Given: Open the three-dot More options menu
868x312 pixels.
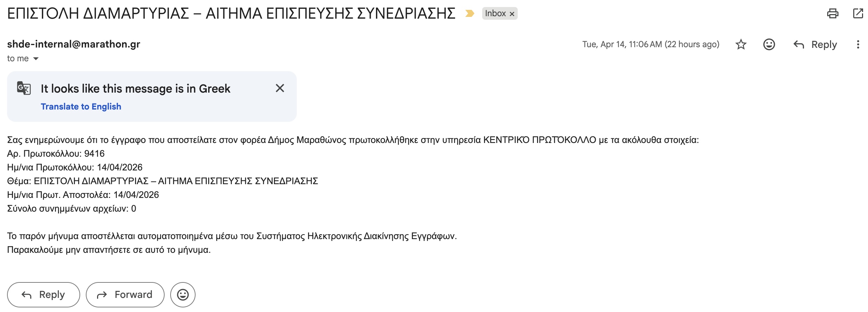Looking at the screenshot, I should click(858, 44).
